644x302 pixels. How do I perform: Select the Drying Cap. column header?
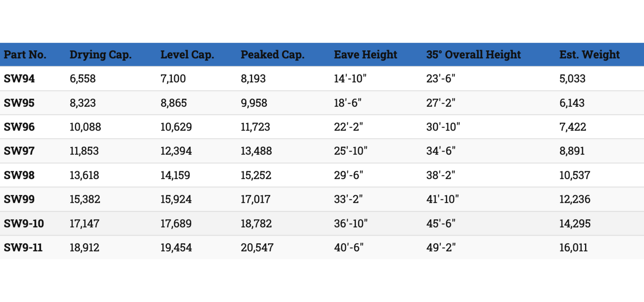tap(101, 55)
